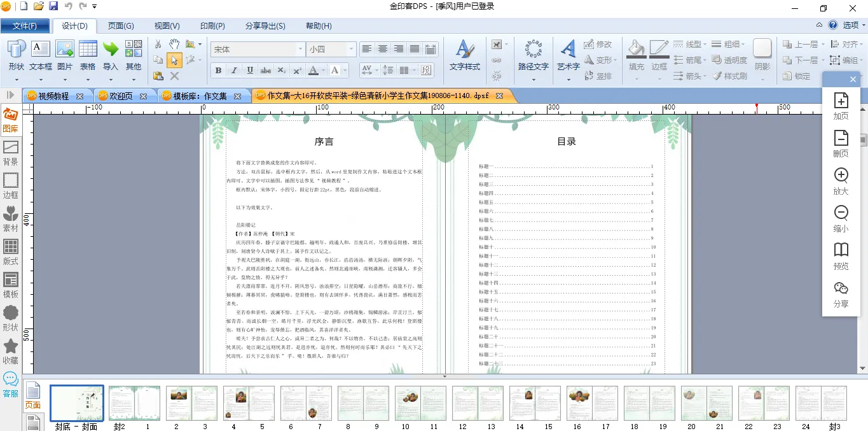This screenshot has width=868, height=431.
Task: Open 图库 in the left sidebar
Action: pyautogui.click(x=11, y=120)
